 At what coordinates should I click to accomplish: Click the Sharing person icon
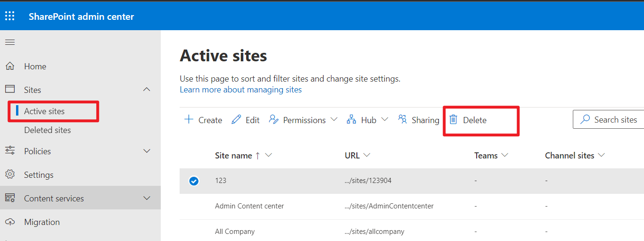coord(402,119)
